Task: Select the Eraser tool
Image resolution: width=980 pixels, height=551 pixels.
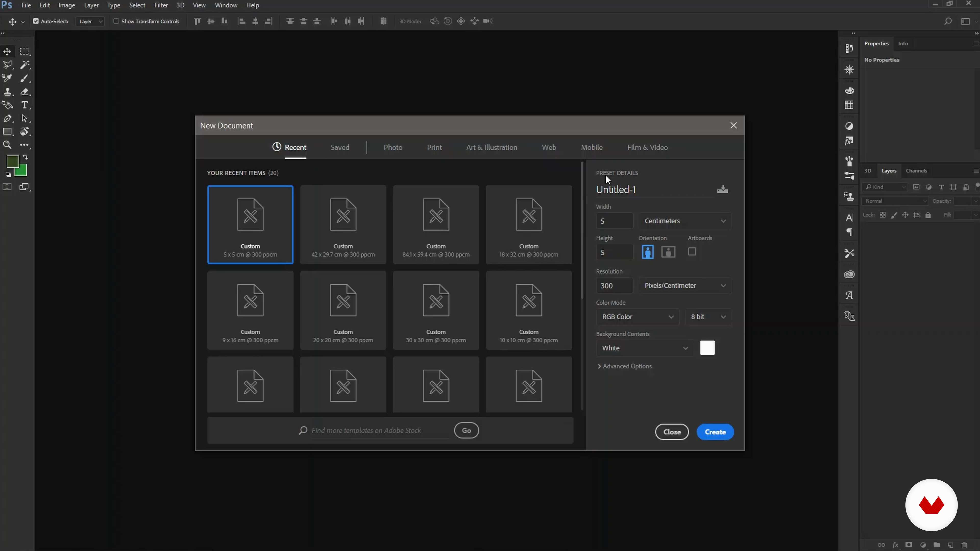Action: [25, 92]
